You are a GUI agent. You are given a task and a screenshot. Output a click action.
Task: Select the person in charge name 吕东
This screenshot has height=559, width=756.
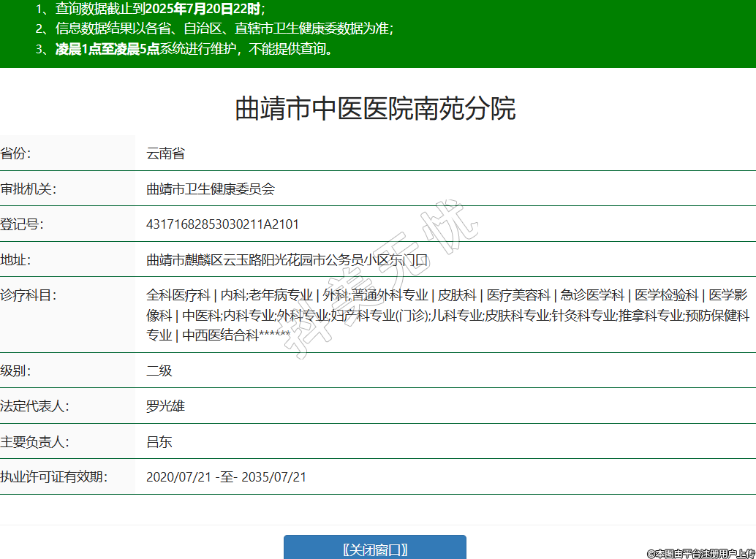tap(159, 441)
